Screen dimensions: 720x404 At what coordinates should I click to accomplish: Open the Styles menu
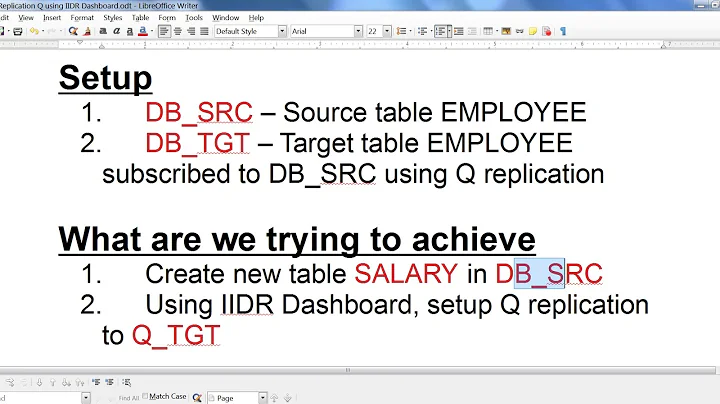pyautogui.click(x=112, y=17)
